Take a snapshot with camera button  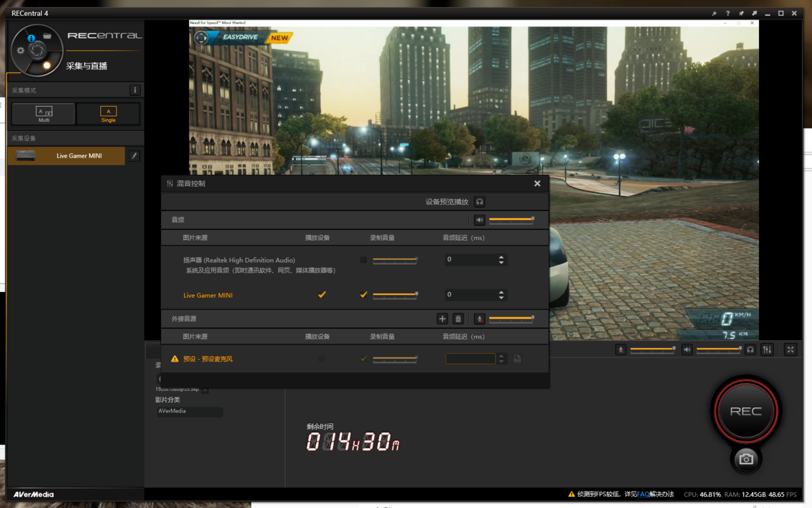[746, 459]
